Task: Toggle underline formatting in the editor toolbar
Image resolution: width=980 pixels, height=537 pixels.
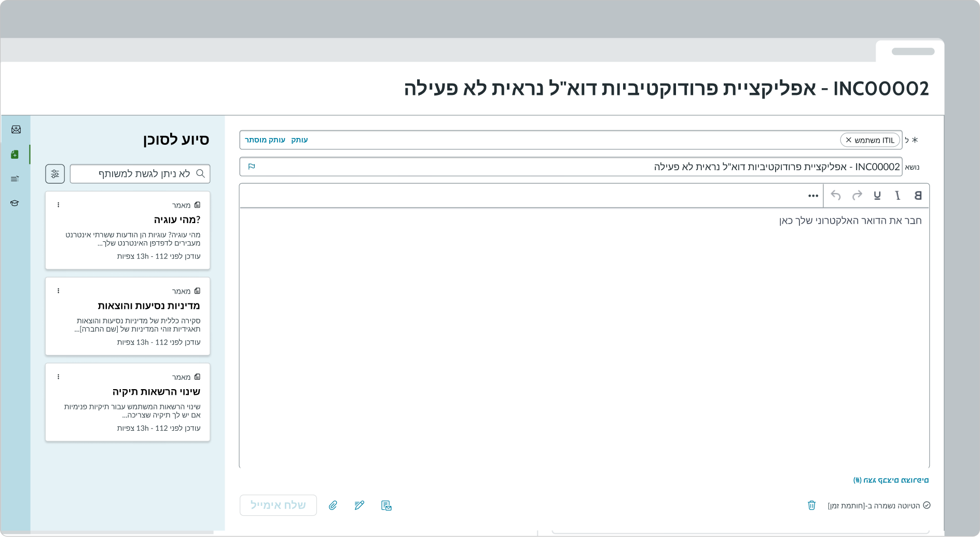Action: (877, 196)
